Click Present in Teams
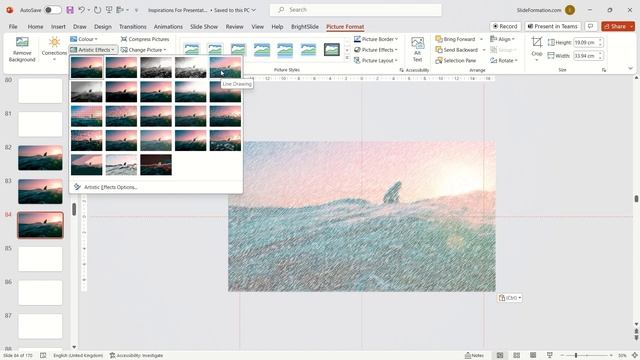This screenshot has height=360, width=640. [553, 26]
